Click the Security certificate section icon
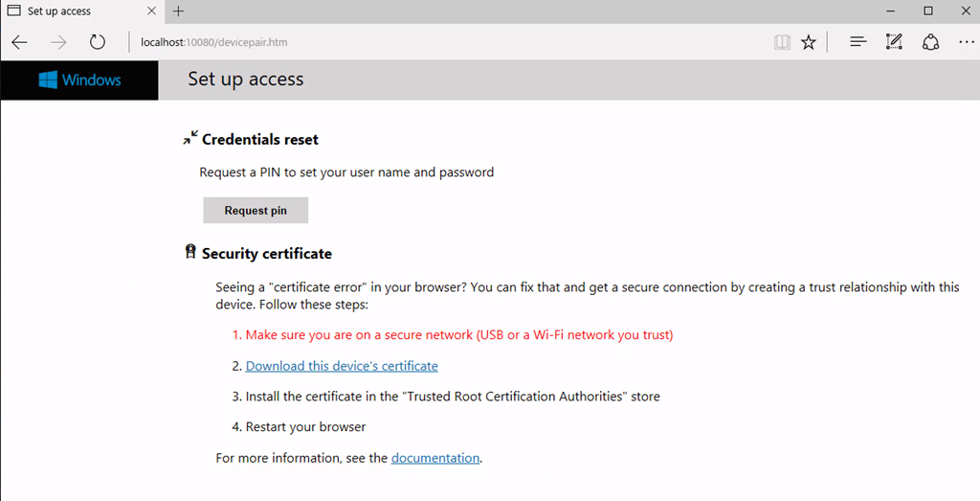Image resolution: width=980 pixels, height=501 pixels. pos(189,253)
